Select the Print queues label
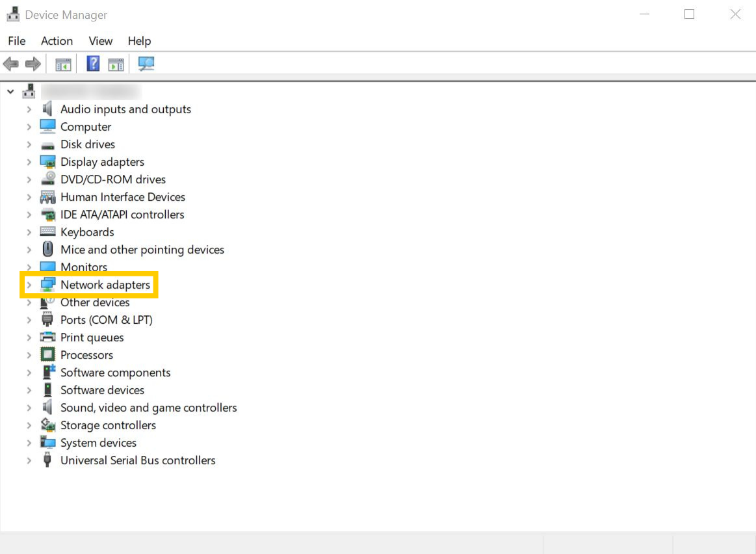The image size is (756, 554). click(x=92, y=337)
